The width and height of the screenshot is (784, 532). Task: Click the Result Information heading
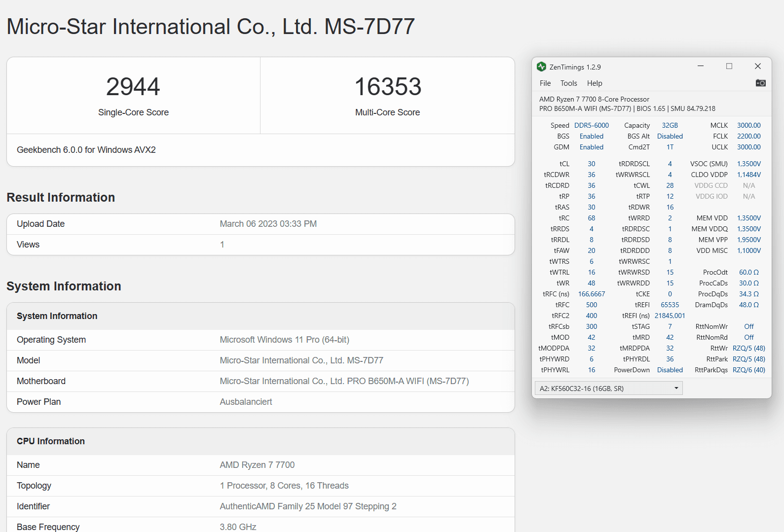point(61,197)
